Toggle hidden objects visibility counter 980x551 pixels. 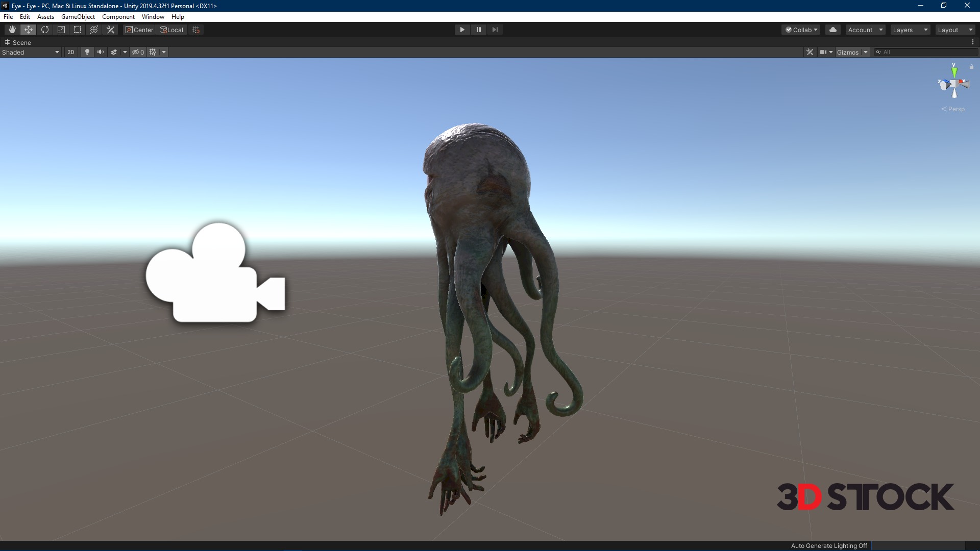138,52
